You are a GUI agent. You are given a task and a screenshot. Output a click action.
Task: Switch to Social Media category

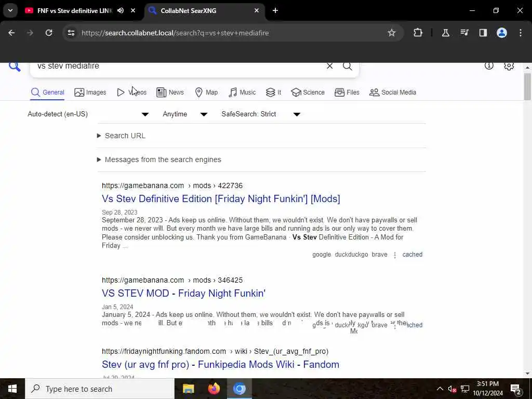(x=393, y=92)
